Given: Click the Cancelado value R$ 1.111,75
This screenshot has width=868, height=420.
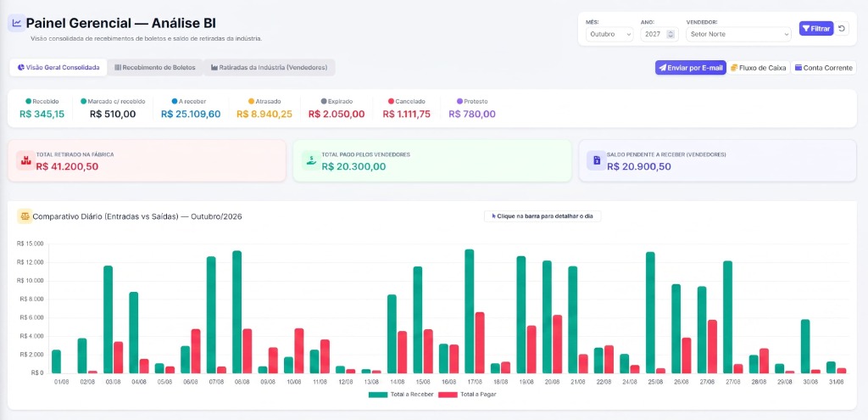Looking at the screenshot, I should (x=406, y=115).
